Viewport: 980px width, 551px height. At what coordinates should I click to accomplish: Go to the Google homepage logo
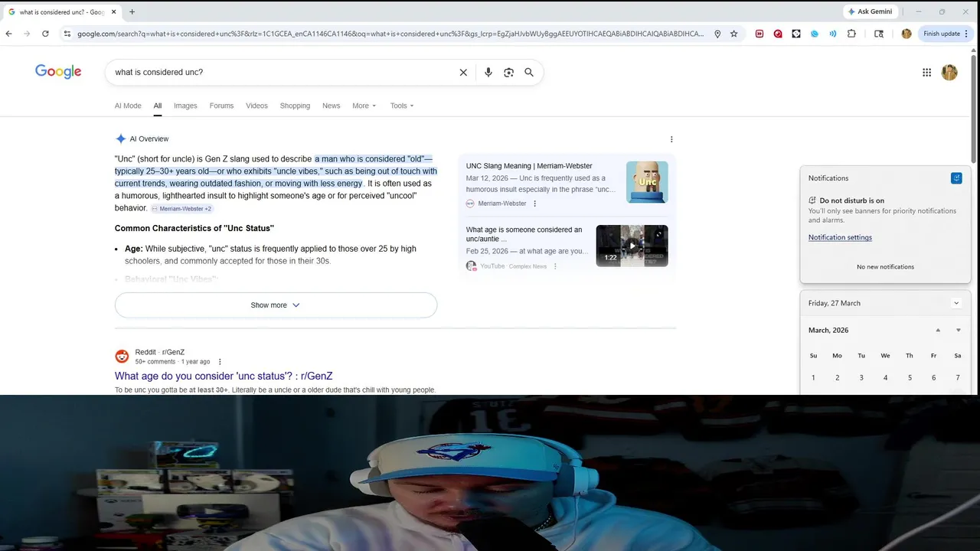[x=58, y=72]
